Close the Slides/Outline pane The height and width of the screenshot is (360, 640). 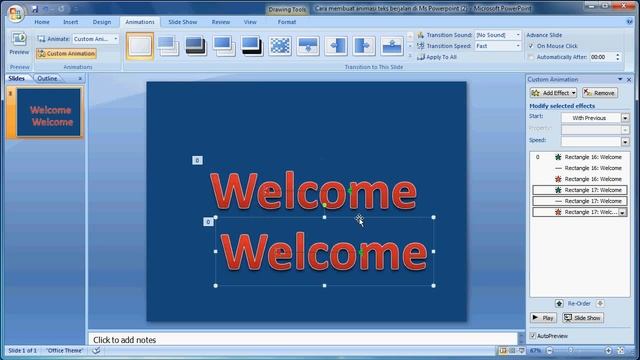[x=80, y=78]
